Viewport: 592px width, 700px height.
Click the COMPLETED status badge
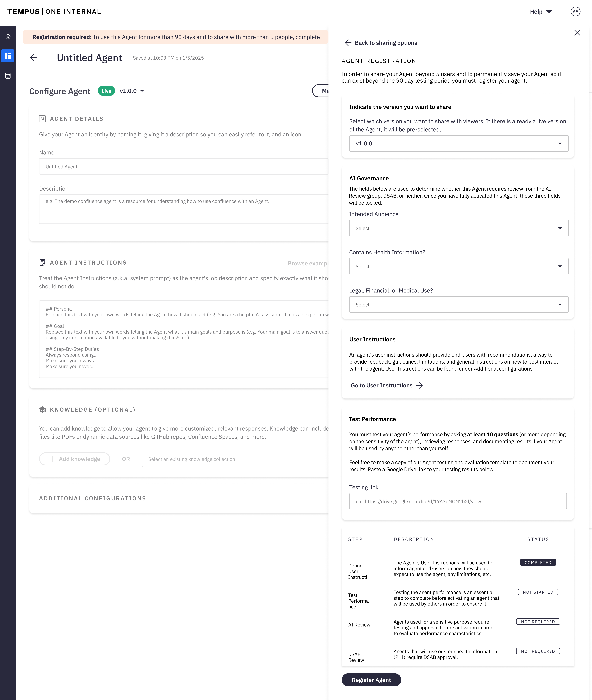point(538,562)
